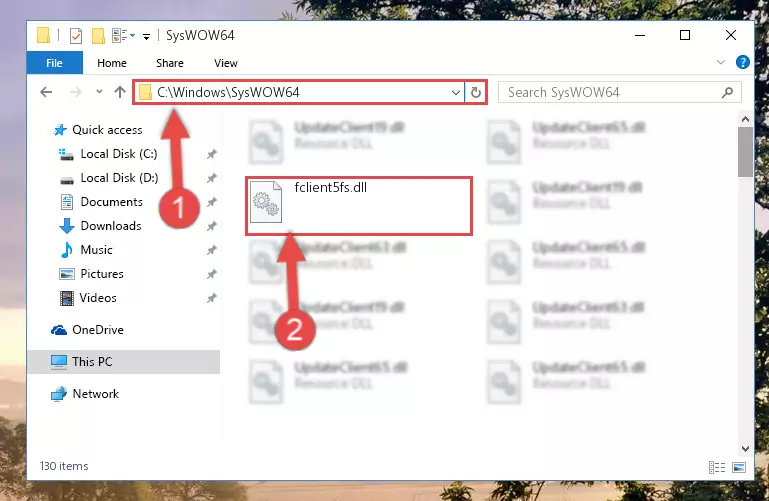The width and height of the screenshot is (769, 501).
Task: Click the 130 items status text
Action: coord(64,466)
